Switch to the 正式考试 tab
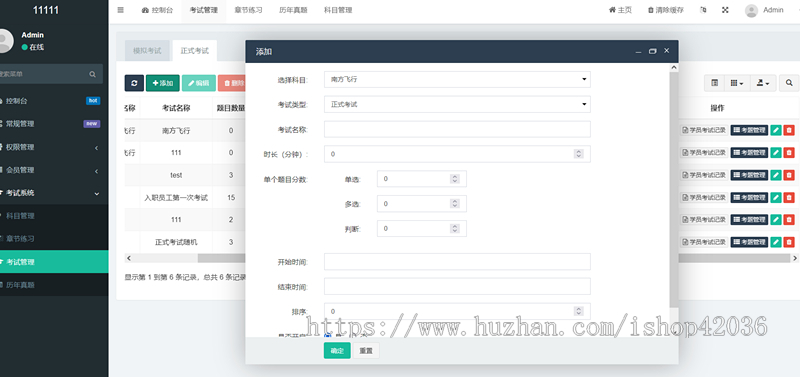This screenshot has width=800, height=377. click(194, 51)
